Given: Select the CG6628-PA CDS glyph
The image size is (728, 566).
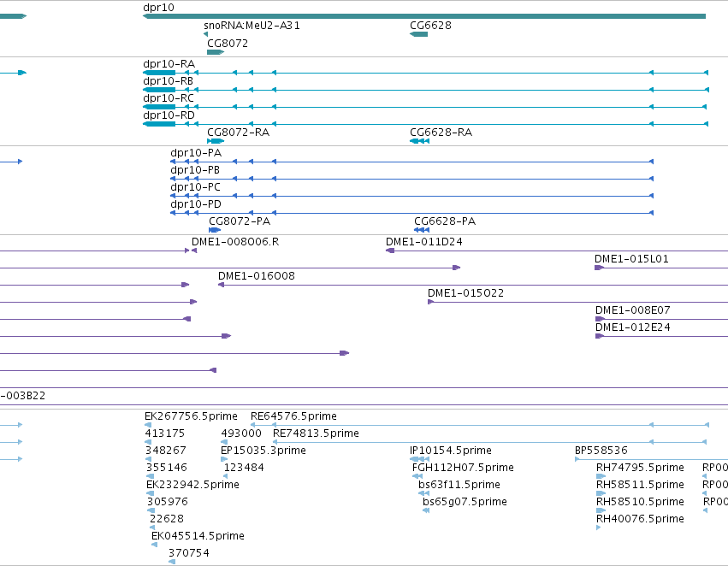Looking at the screenshot, I should pyautogui.click(x=422, y=230).
